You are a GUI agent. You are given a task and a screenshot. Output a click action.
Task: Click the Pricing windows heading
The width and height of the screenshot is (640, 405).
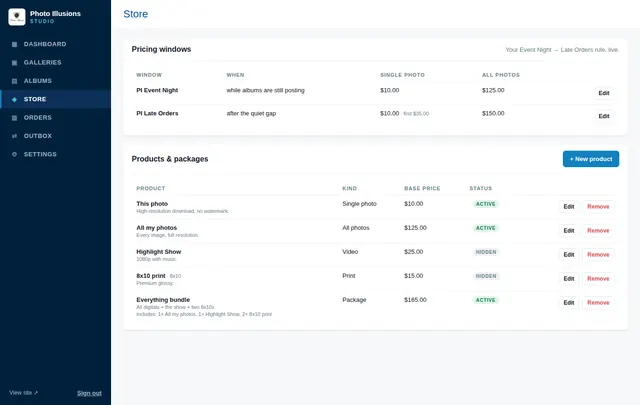pyautogui.click(x=161, y=49)
